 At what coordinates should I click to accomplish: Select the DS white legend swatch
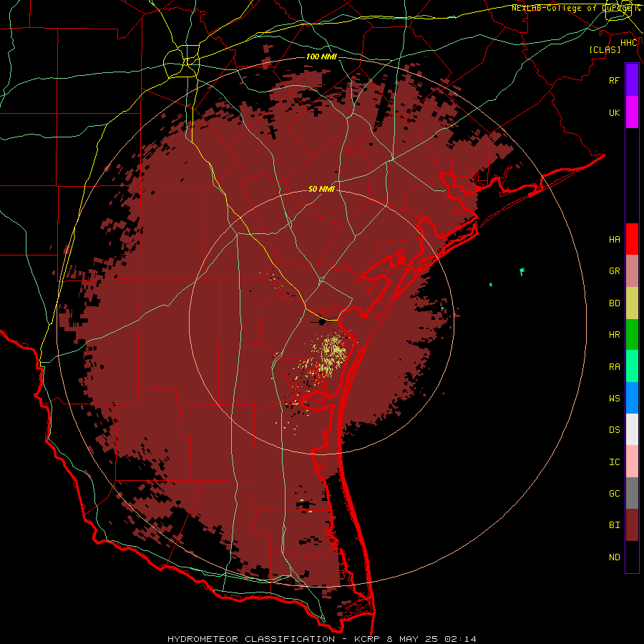(632, 429)
